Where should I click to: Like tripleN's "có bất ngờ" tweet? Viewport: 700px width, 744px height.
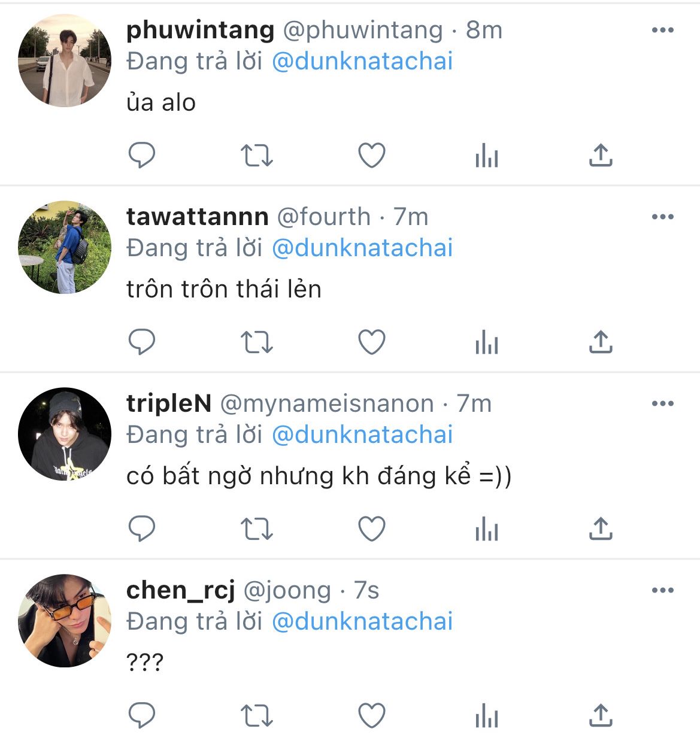click(371, 529)
